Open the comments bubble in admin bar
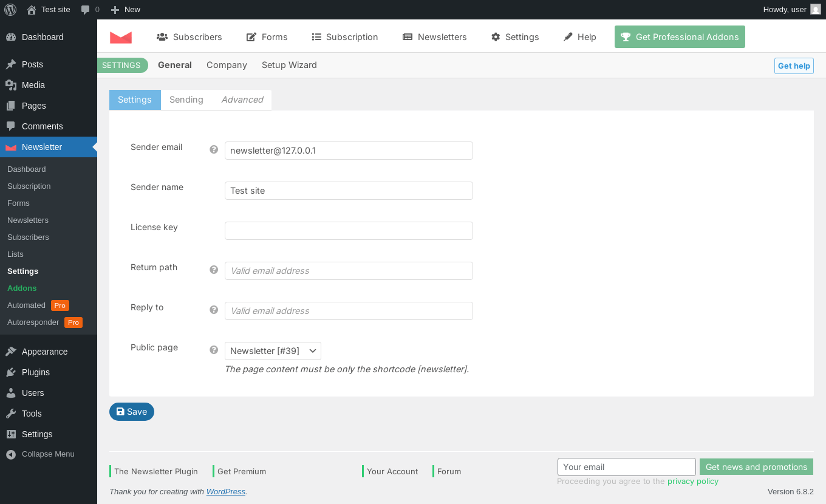This screenshot has height=504, width=826. coord(90,10)
